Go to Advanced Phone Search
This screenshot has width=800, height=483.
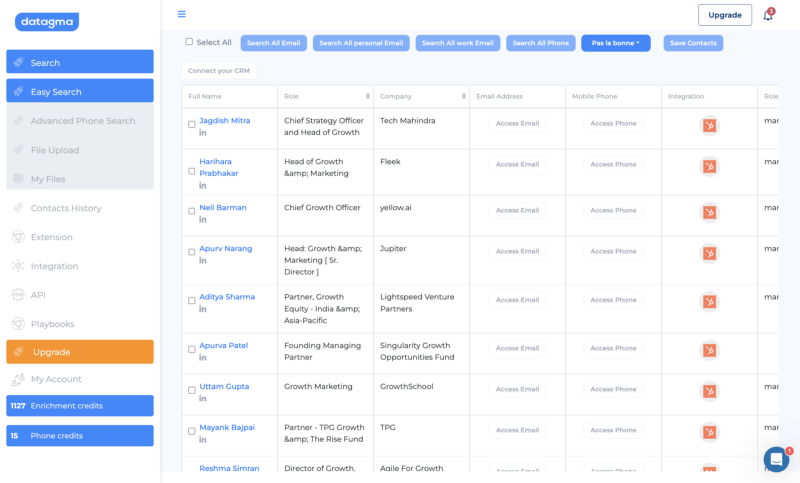point(80,121)
